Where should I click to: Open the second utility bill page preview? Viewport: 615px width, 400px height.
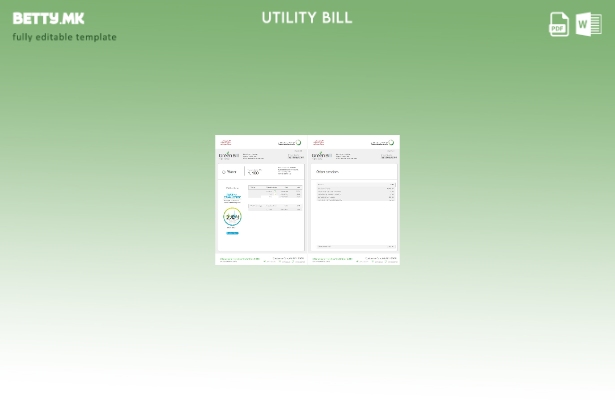click(354, 199)
